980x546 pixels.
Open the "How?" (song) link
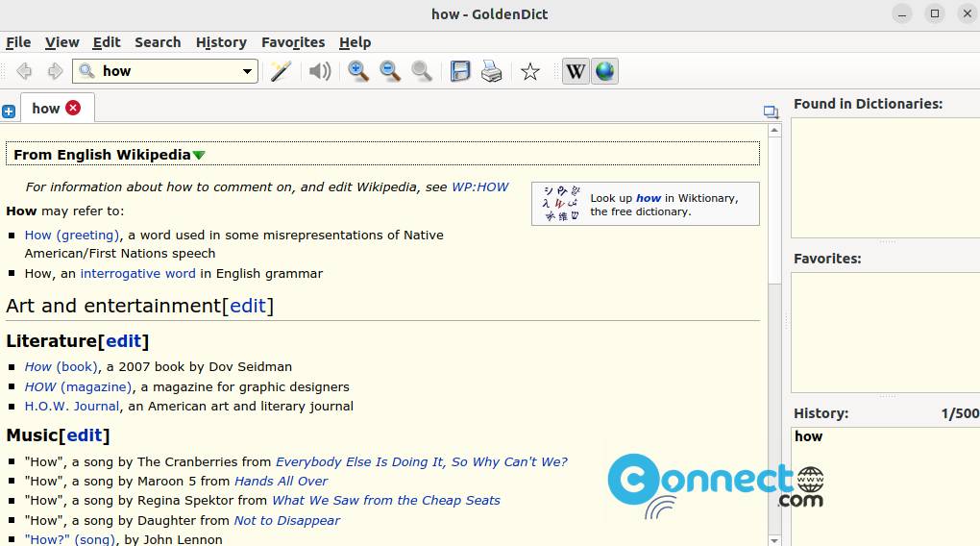coord(70,539)
